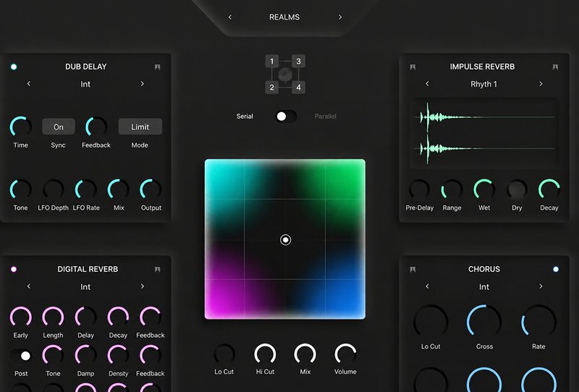Select slot 1 in the routing grid

272,61
